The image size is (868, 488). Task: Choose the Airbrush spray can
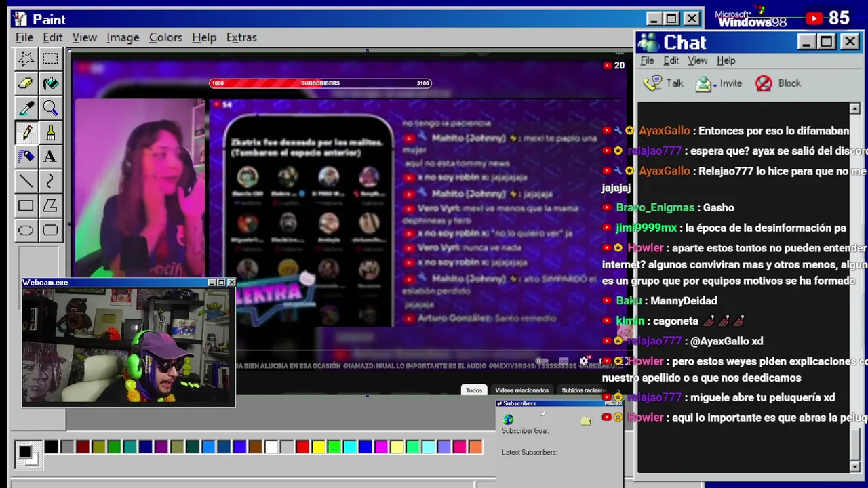tap(26, 157)
